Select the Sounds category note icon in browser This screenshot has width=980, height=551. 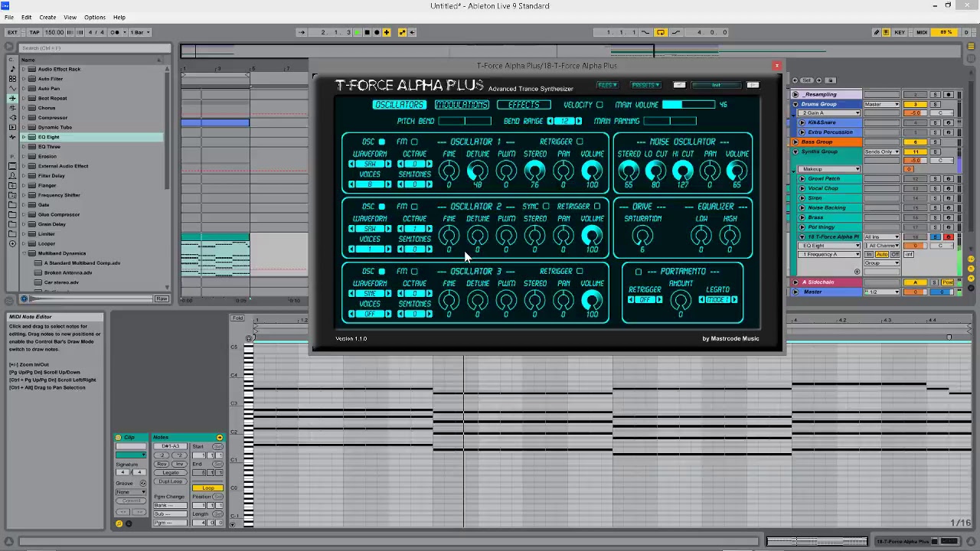tap(12, 69)
